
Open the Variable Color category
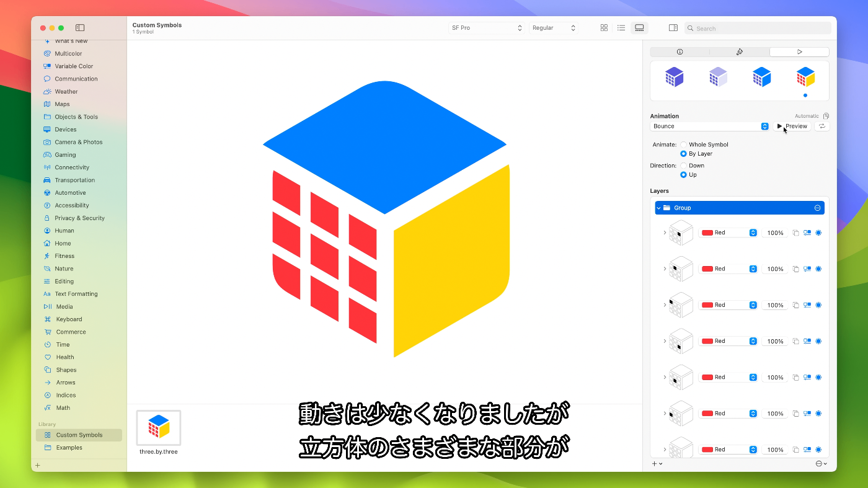tap(74, 66)
